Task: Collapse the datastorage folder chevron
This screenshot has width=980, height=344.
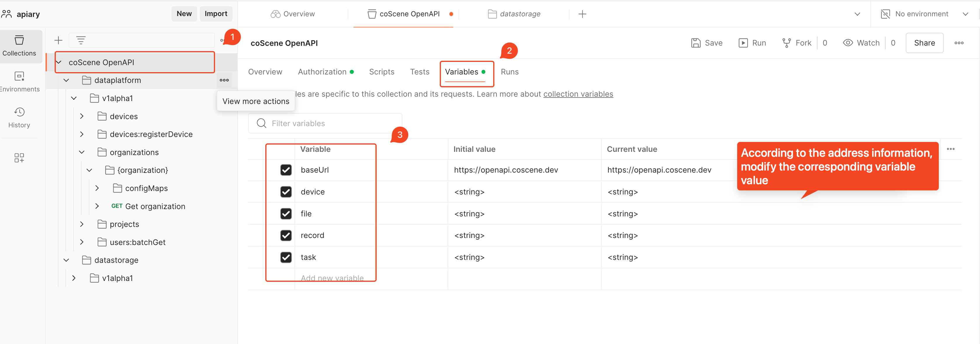Action: [x=66, y=260]
